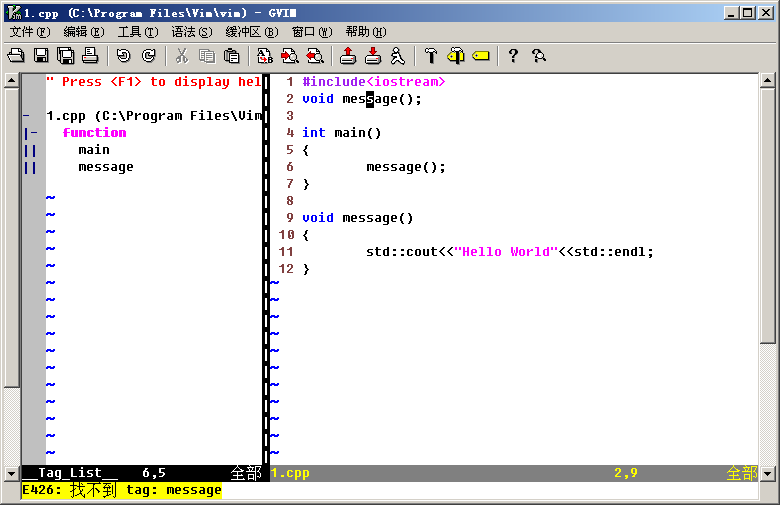Select the message tag in taglist
This screenshot has width=780, height=512.
point(106,167)
